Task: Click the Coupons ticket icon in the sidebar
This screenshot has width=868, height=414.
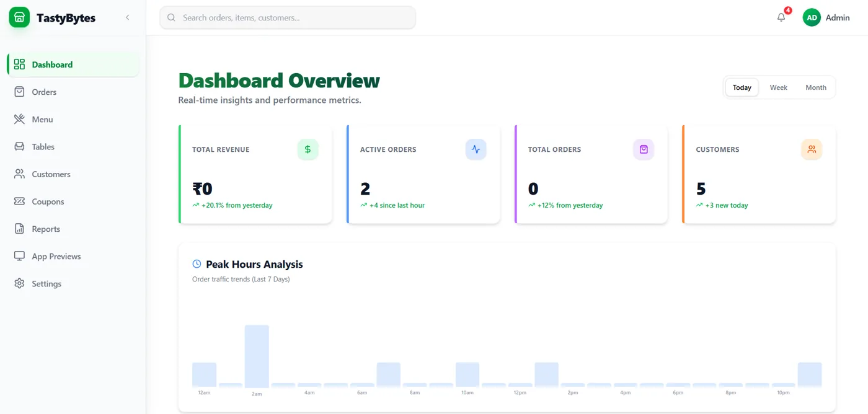Action: tap(19, 201)
